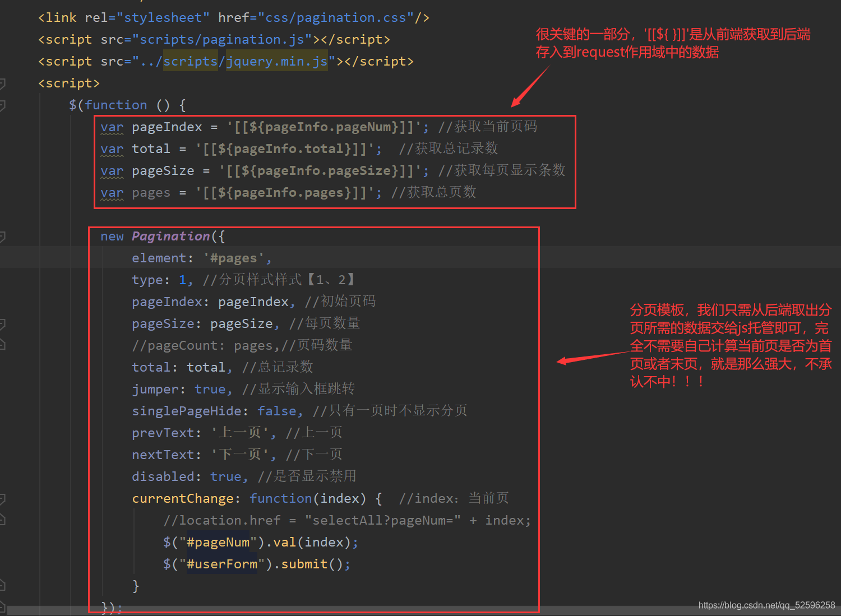Collapse the fold marker beside the <script> line
This screenshot has width=841, height=616.
point(2,84)
